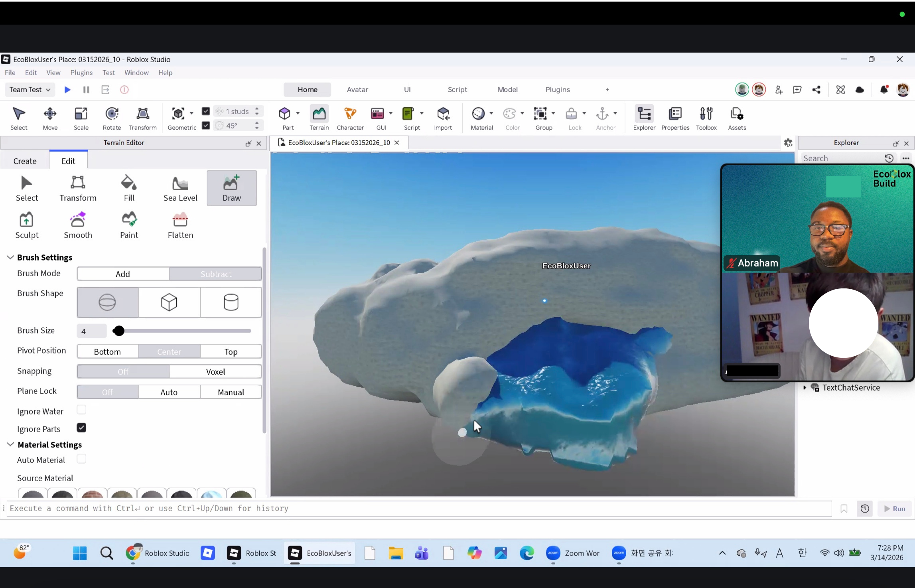Image resolution: width=915 pixels, height=588 pixels.
Task: Expand the TextChatService tree item
Action: click(805, 387)
